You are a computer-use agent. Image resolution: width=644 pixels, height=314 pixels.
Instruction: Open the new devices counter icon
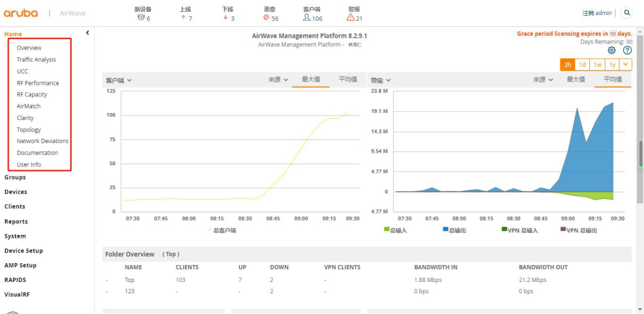141,18
